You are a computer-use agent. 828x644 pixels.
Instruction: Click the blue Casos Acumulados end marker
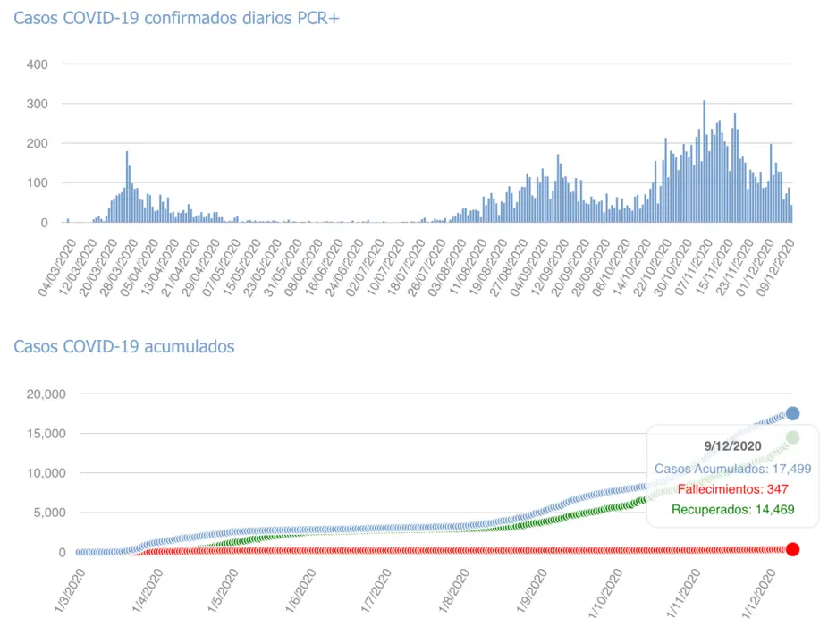pyautogui.click(x=792, y=413)
